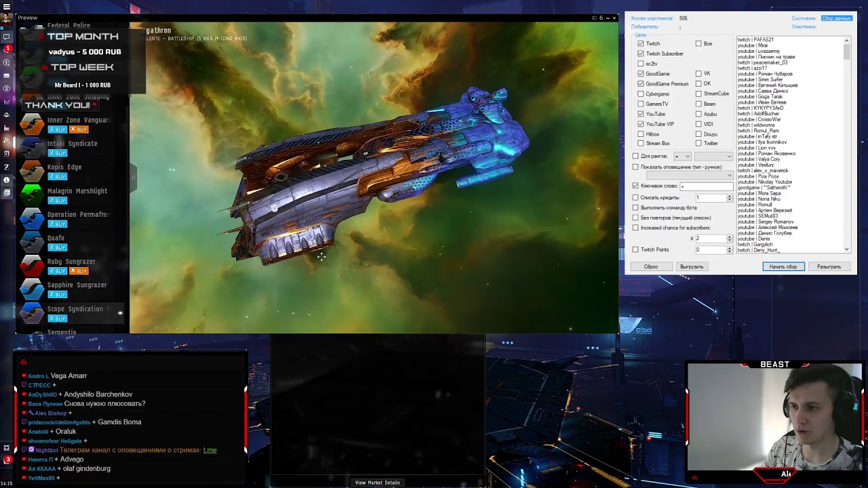This screenshot has width=868, height=488.
Task: Open the notification icon with red 1 badge
Action: [x=7, y=49]
